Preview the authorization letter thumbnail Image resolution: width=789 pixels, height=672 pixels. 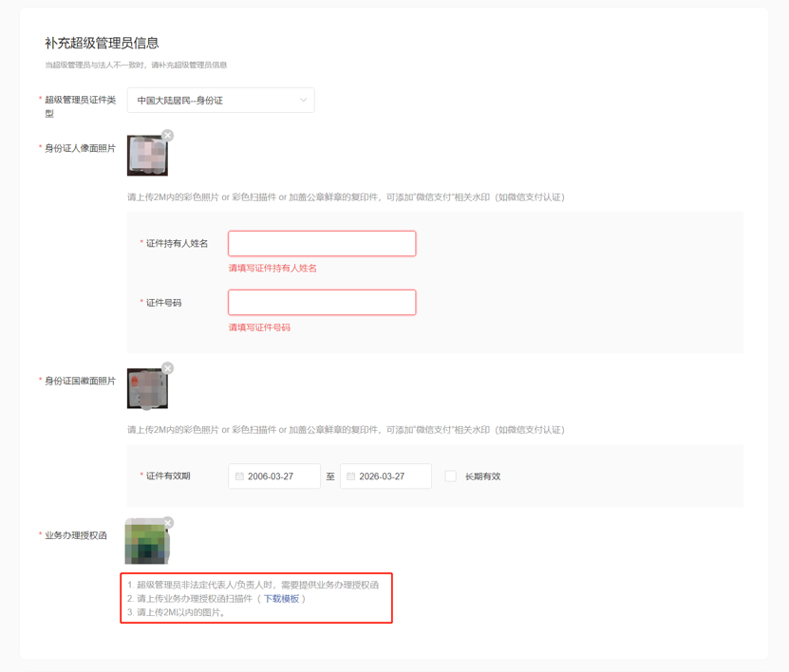click(x=147, y=541)
